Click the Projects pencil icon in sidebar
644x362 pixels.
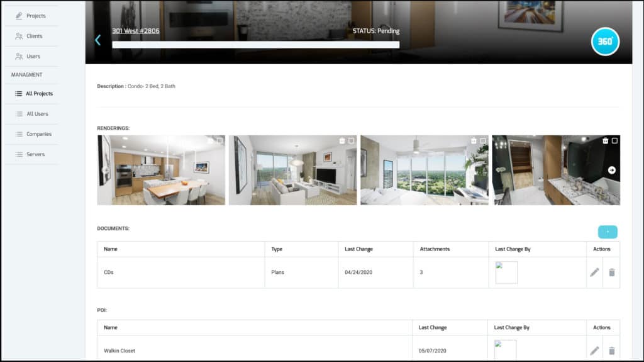click(19, 16)
